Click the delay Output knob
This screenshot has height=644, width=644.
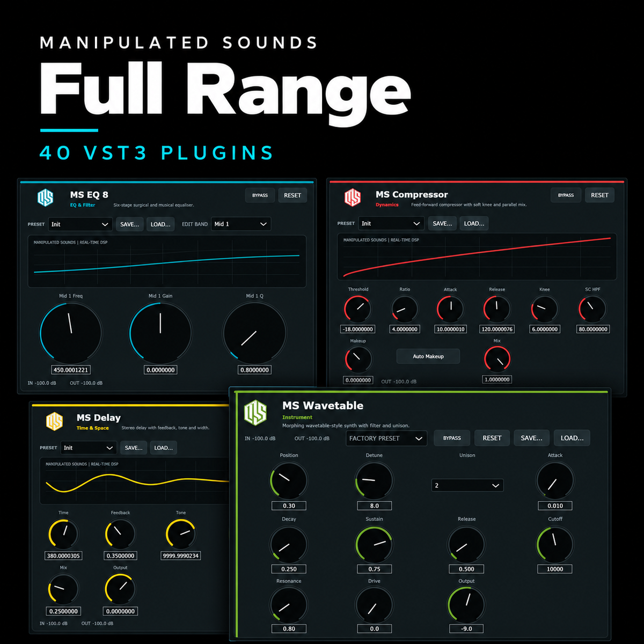click(x=120, y=589)
